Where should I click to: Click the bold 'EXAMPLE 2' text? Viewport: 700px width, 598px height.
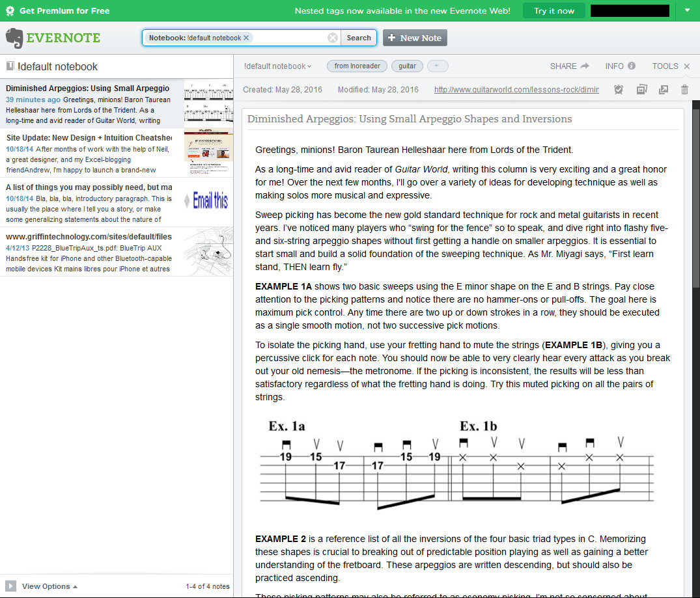pos(281,539)
